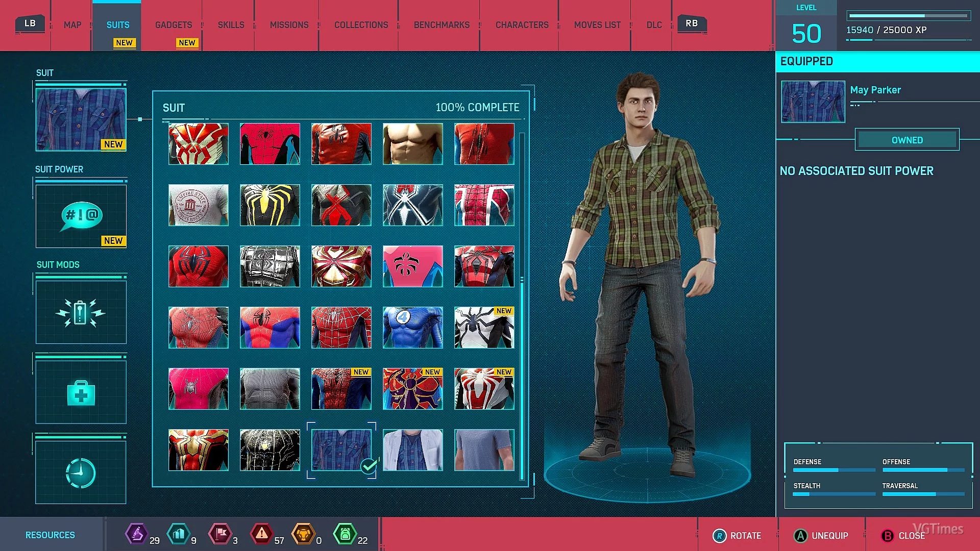Click the 100% COMPLETE label
980x551 pixels.
(477, 108)
